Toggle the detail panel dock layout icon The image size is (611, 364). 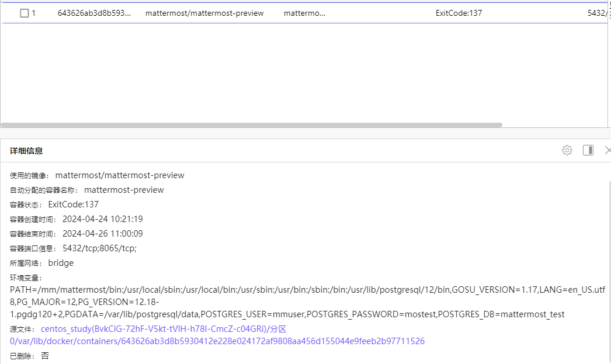[x=588, y=150]
